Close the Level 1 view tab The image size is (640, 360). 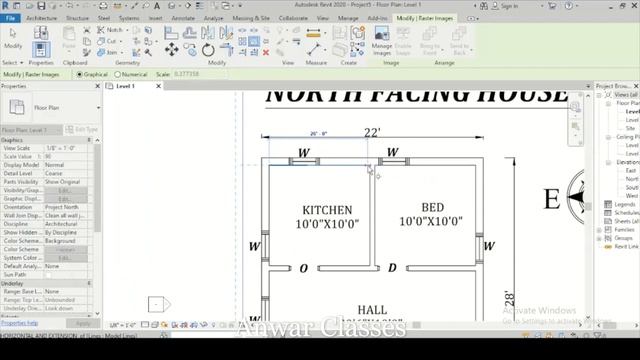coord(158,86)
